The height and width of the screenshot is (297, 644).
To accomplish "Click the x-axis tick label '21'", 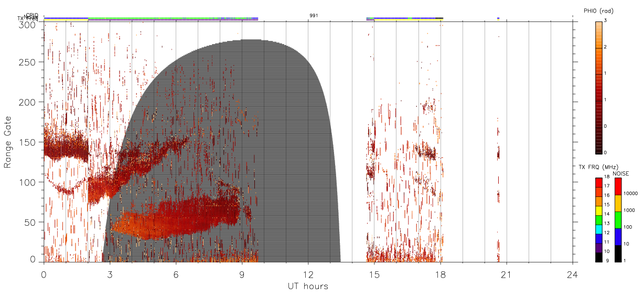I will (x=506, y=274).
